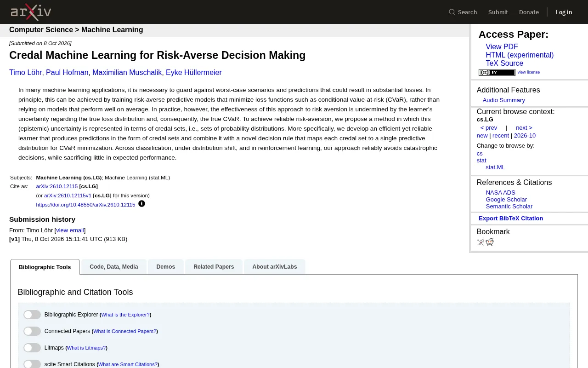Go to next paper (next >)
The height and width of the screenshot is (368, 588).
tap(524, 128)
